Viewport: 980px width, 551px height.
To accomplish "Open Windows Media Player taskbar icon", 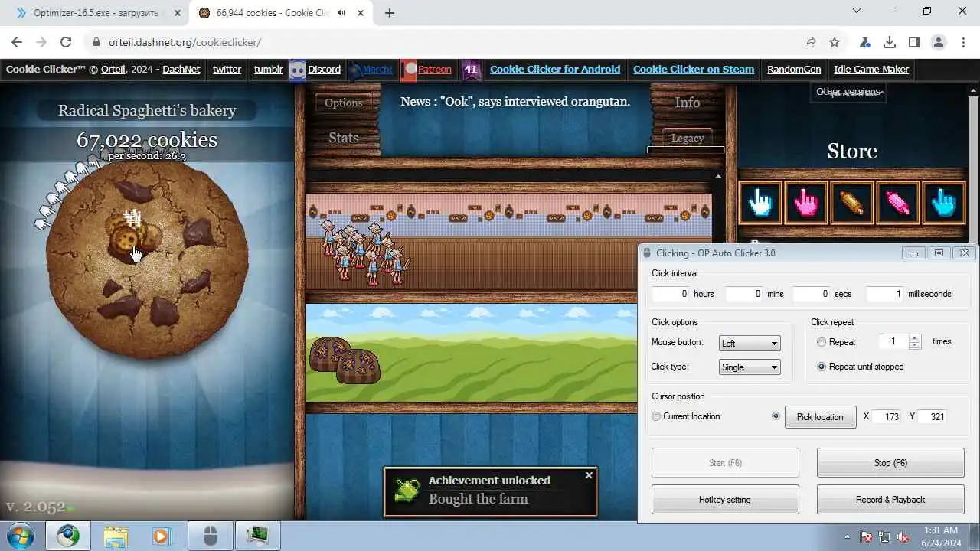I will tap(161, 536).
